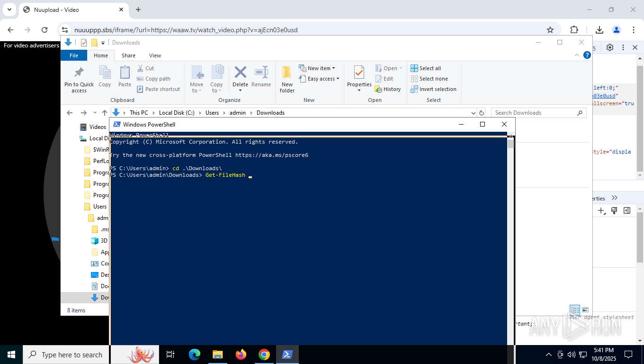Click the Delete icon in ribbon
This screenshot has height=364, width=644.
[240, 73]
